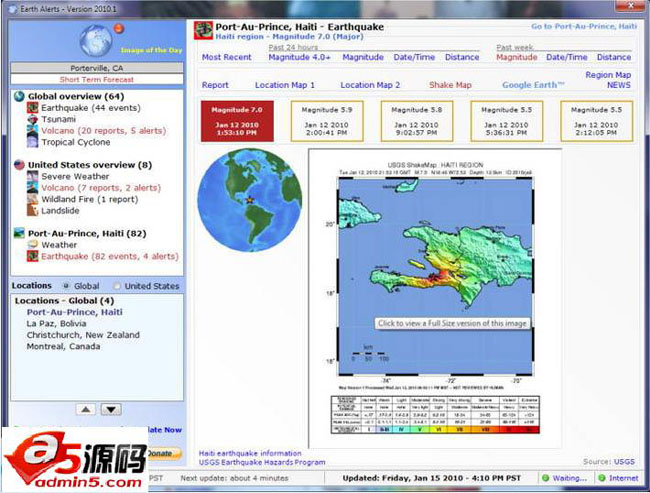Select Montreal, Canada location

pos(63,346)
